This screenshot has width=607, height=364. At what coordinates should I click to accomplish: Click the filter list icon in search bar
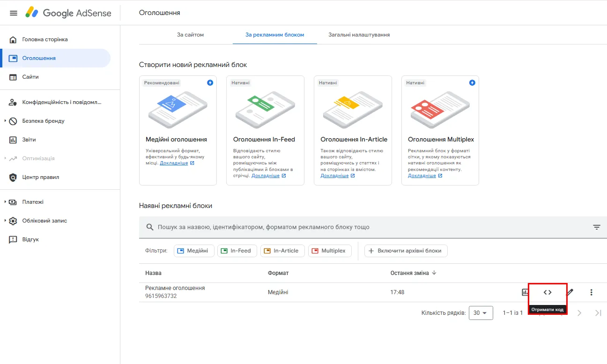click(x=596, y=227)
